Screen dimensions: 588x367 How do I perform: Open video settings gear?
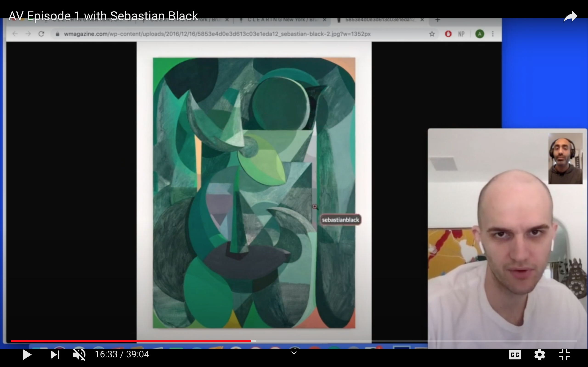539,355
